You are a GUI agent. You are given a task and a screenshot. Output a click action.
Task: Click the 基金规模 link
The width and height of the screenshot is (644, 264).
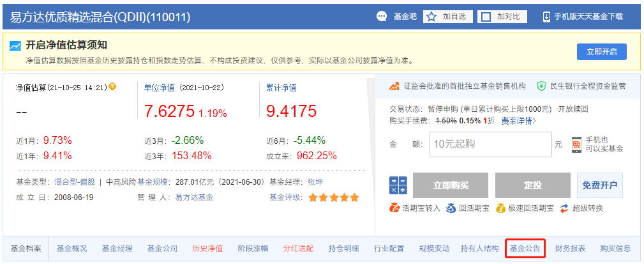153,182
